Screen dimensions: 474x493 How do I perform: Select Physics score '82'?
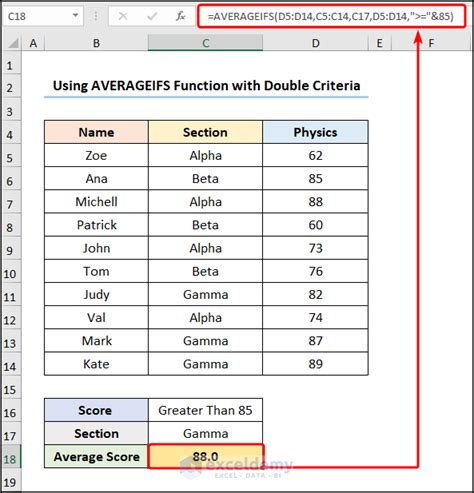point(315,294)
